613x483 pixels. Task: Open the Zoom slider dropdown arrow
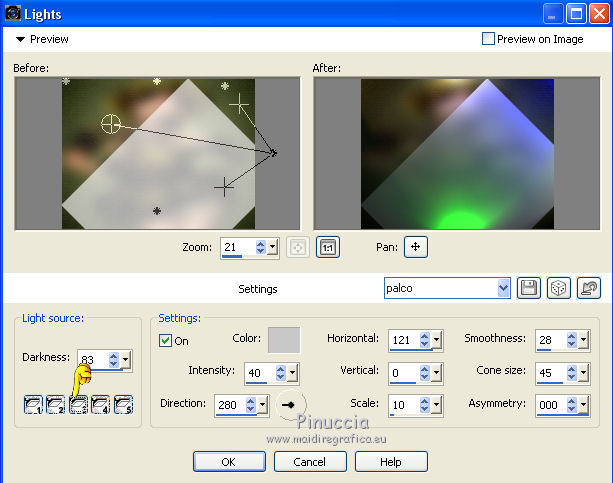point(273,247)
